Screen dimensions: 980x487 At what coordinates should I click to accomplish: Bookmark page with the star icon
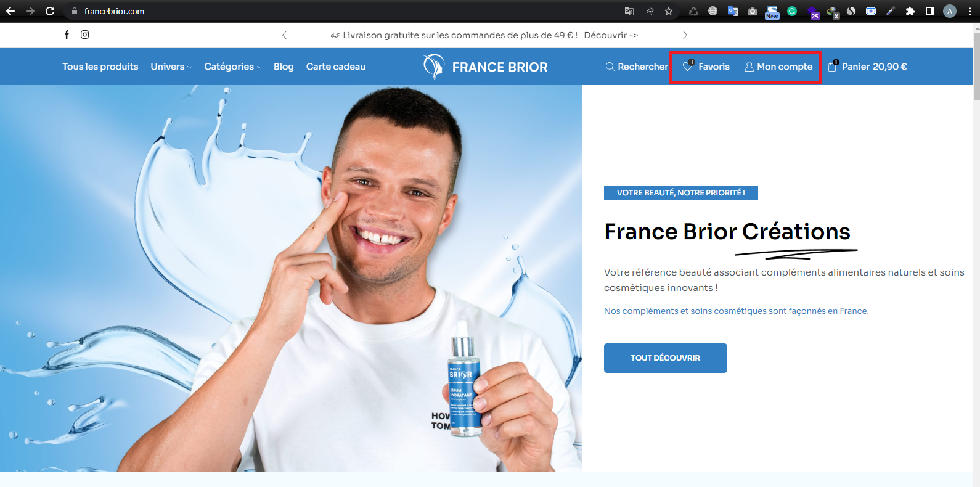click(669, 11)
